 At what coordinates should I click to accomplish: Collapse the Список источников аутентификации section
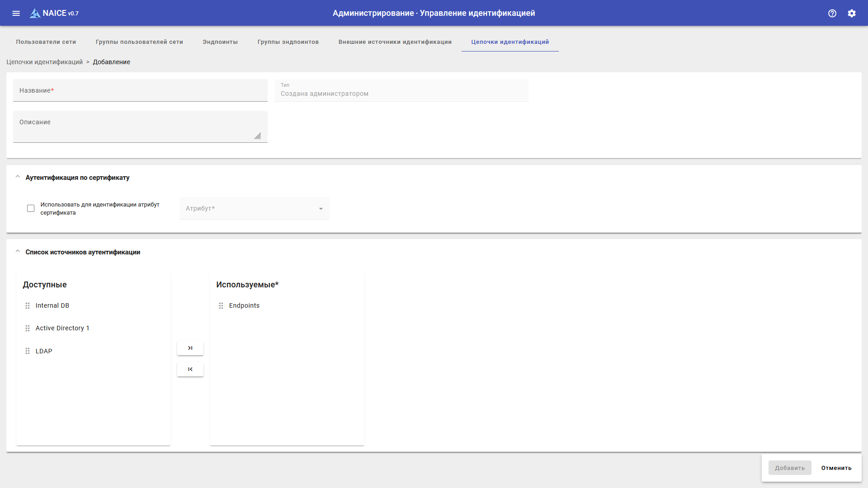[18, 252]
